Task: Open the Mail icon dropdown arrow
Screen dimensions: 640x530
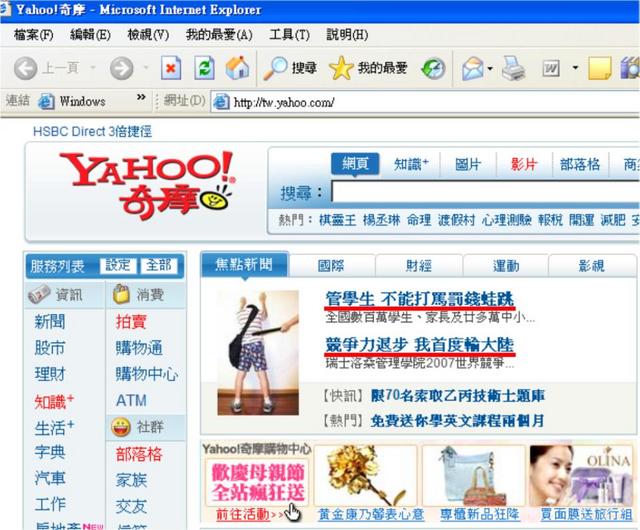Action: 490,69
